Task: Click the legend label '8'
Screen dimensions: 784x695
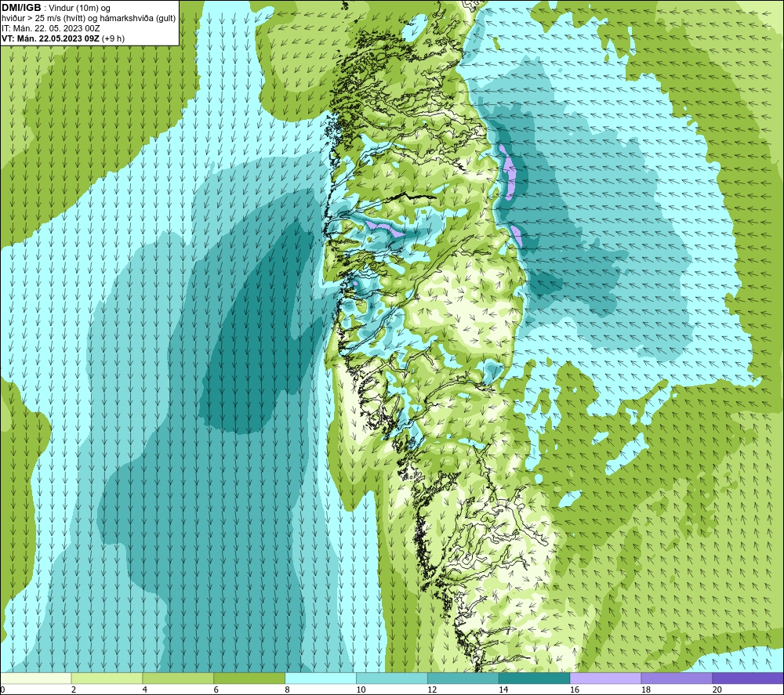Action: pyautogui.click(x=287, y=690)
